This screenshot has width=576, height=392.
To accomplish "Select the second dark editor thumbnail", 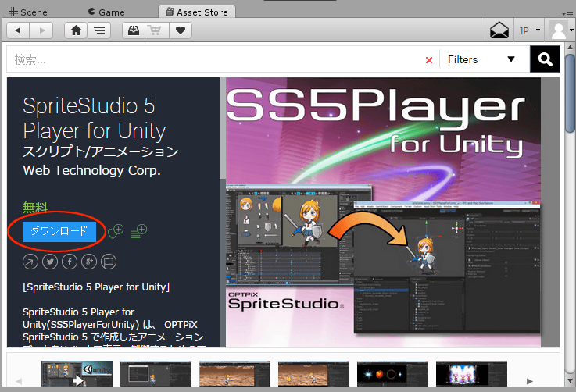I will [156, 373].
